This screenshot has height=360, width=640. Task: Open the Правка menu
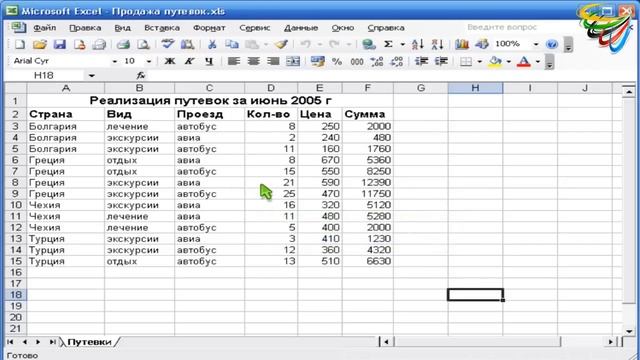[x=85, y=28]
